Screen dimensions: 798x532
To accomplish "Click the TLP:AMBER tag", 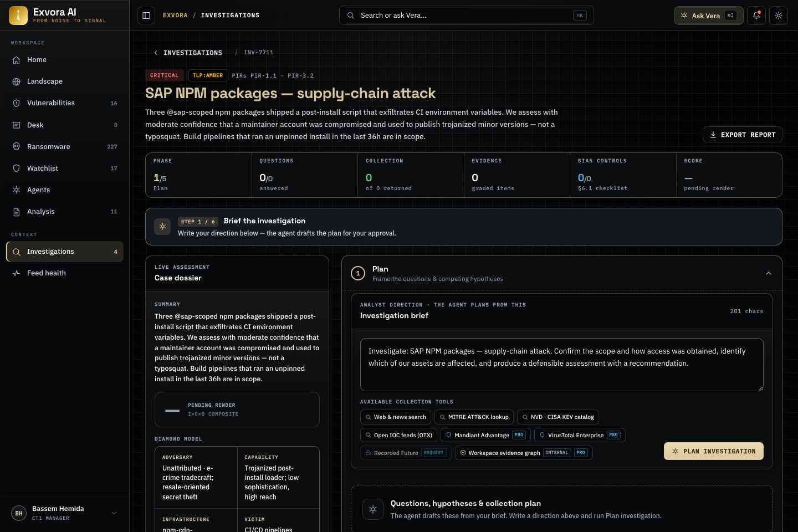I will click(x=208, y=75).
